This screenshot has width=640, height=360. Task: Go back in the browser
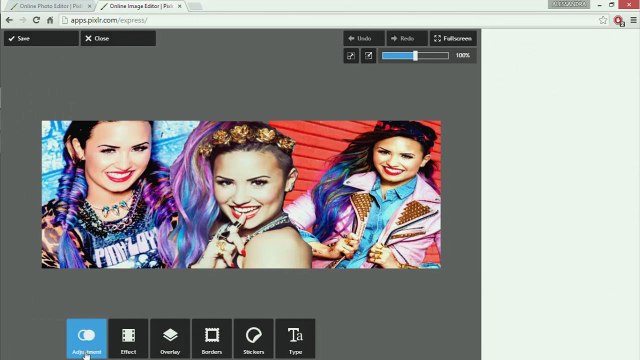click(x=9, y=20)
